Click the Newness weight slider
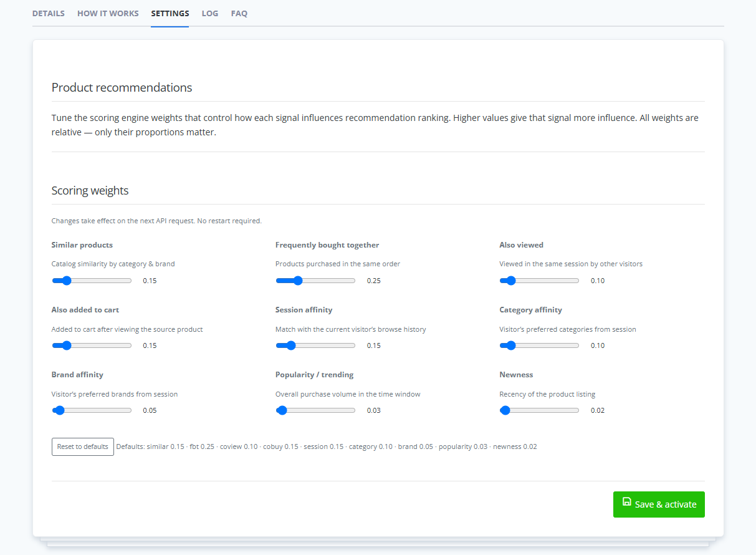The height and width of the screenshot is (555, 756). coord(539,410)
